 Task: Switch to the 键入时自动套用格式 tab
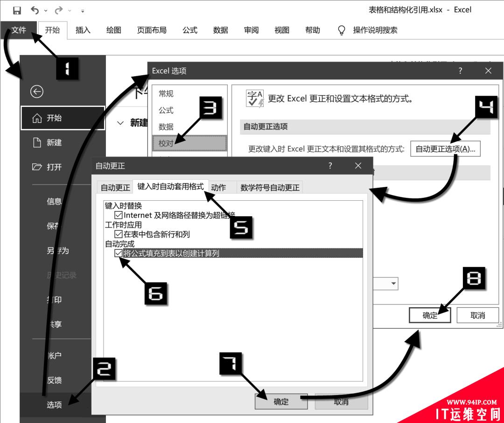point(171,187)
